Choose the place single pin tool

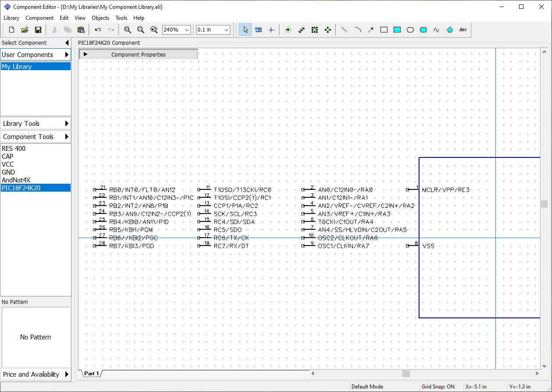288,30
